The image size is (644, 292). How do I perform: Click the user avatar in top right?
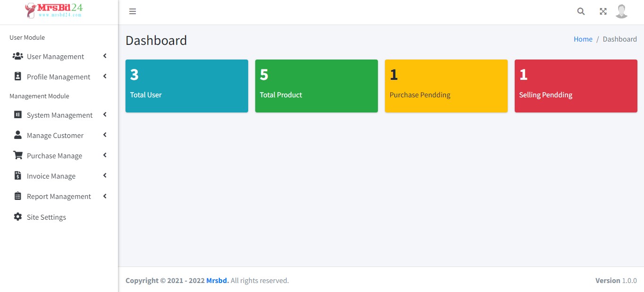pos(621,11)
